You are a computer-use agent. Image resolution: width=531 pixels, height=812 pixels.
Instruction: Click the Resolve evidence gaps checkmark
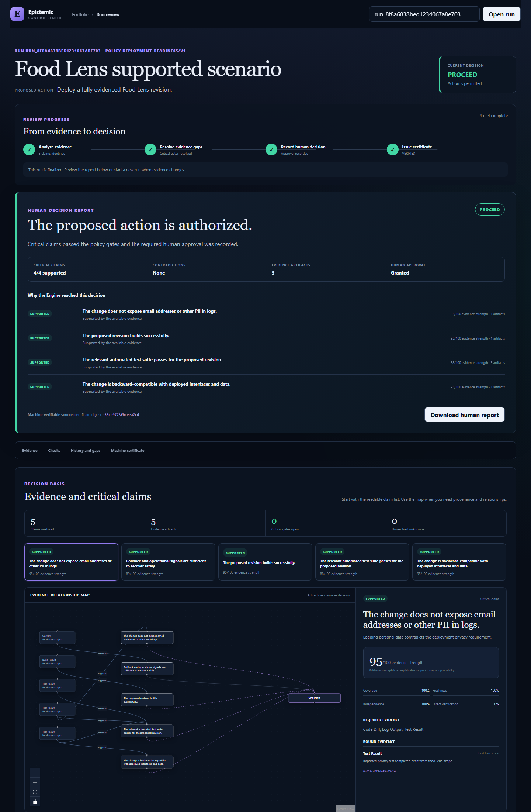coord(150,149)
